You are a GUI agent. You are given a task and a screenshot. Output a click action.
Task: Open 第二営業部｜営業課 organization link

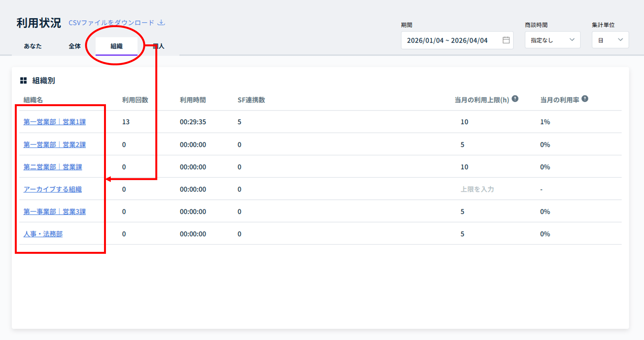(53, 167)
